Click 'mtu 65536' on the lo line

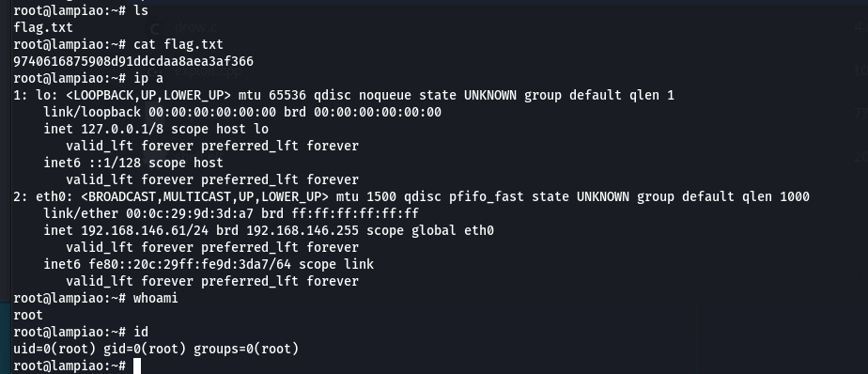pyautogui.click(x=272, y=95)
